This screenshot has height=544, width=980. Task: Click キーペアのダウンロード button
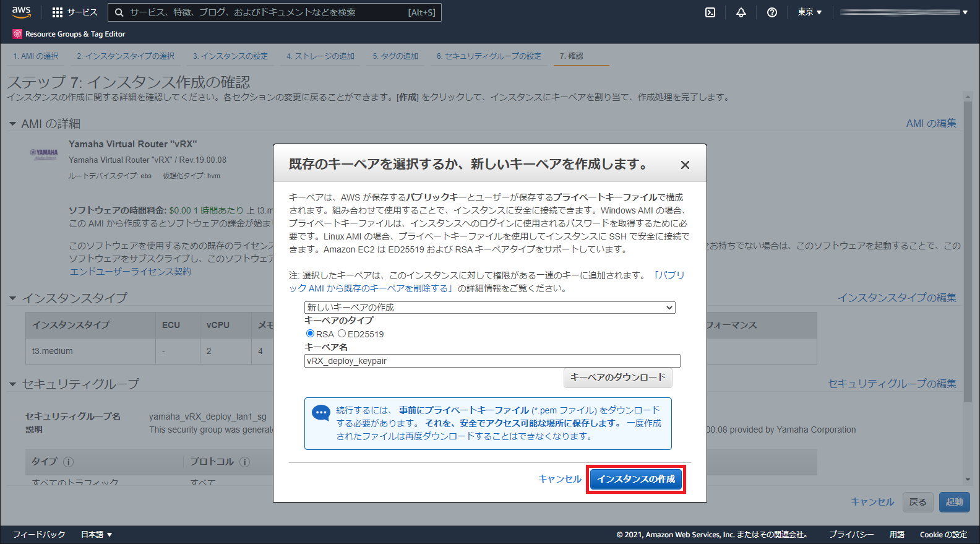tap(617, 378)
